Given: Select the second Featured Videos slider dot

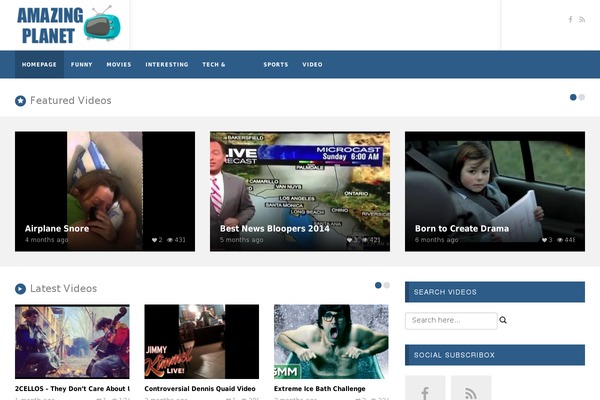Looking at the screenshot, I should click(x=582, y=97).
